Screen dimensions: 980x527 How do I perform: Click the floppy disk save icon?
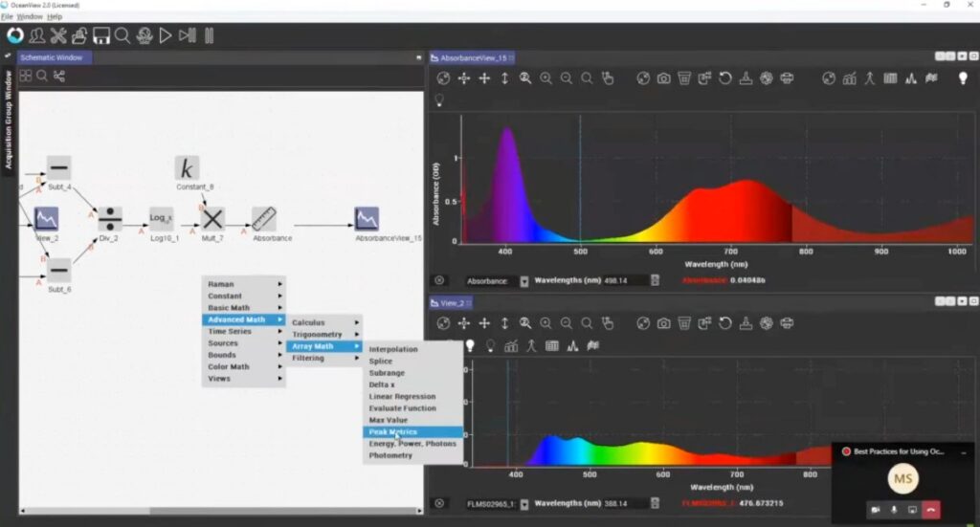point(100,36)
